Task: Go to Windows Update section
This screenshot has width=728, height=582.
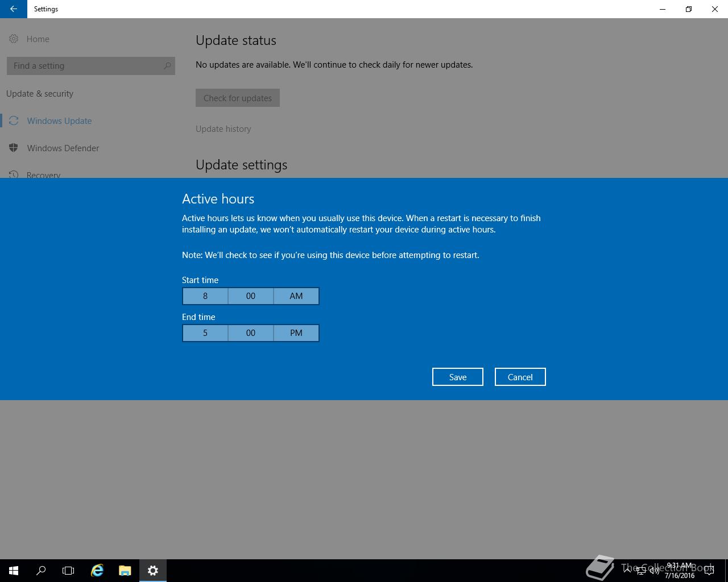Action: [59, 120]
